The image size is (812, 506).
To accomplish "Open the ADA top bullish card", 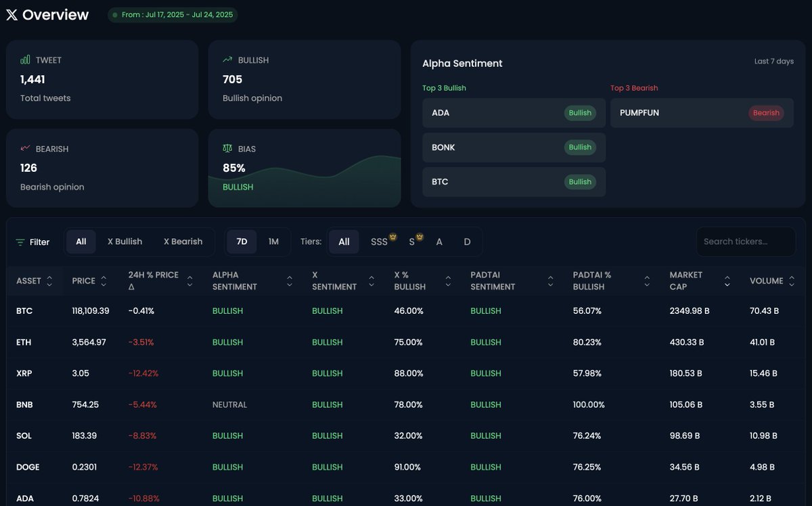I will tap(514, 113).
